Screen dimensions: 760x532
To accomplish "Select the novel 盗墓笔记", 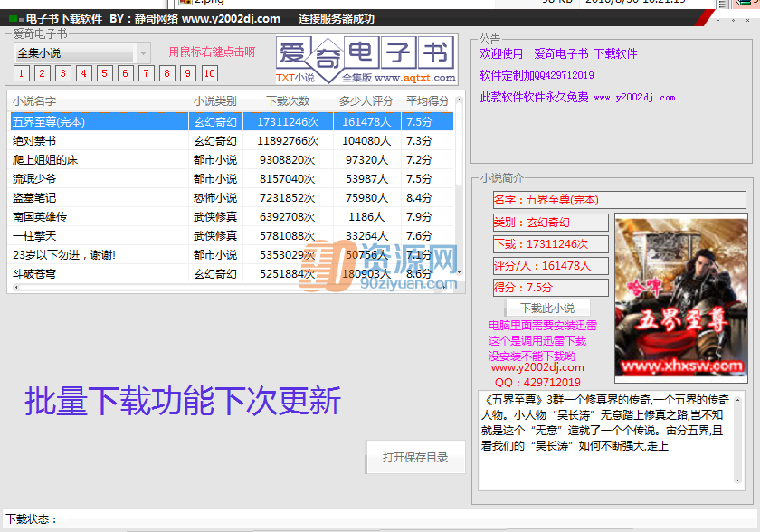I will click(34, 197).
